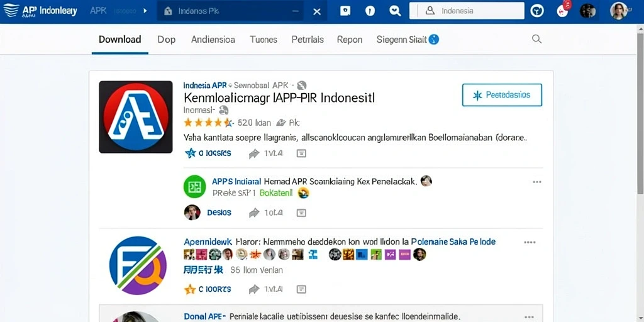Click the blue badge next to Siegenn Siait
Viewport: 644px width, 322px height.
tap(433, 40)
